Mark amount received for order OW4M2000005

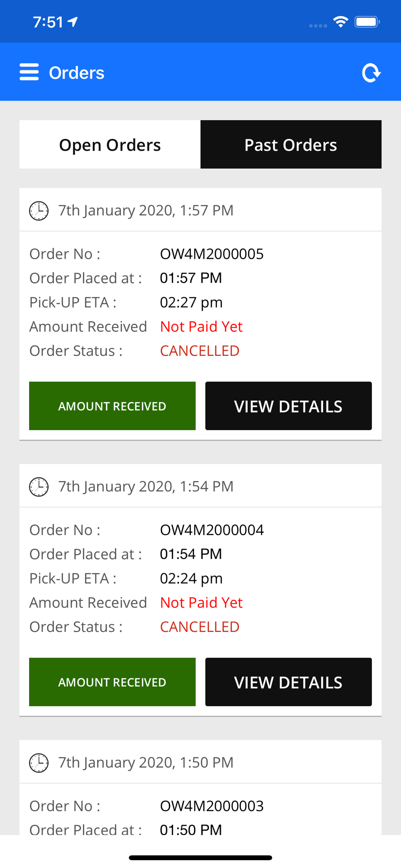pyautogui.click(x=112, y=406)
